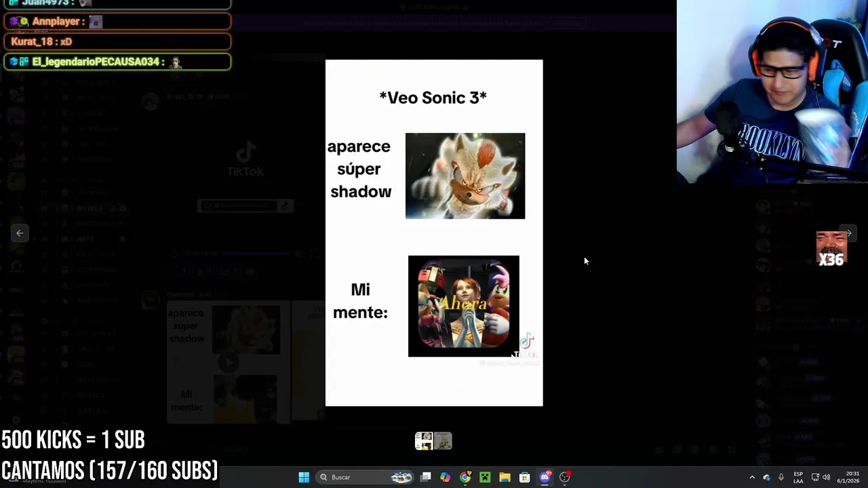Open the Windows Start menu
Viewport: 868px width, 488px height.
point(304,477)
